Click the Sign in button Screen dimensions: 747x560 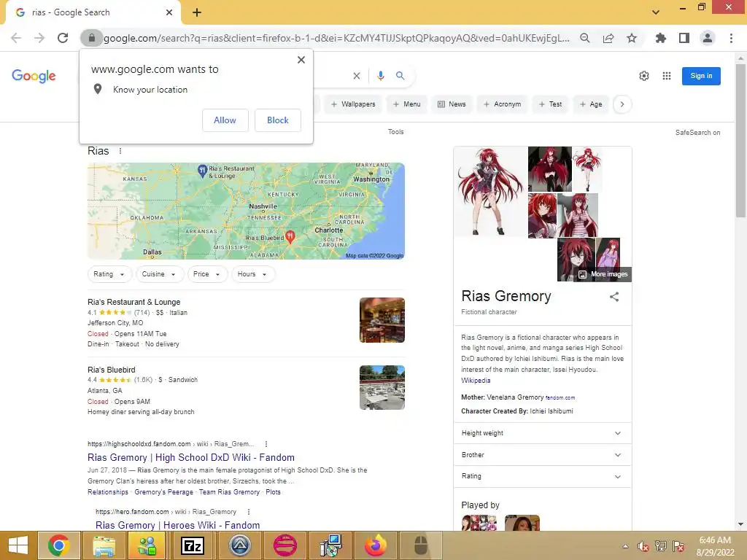coord(701,76)
